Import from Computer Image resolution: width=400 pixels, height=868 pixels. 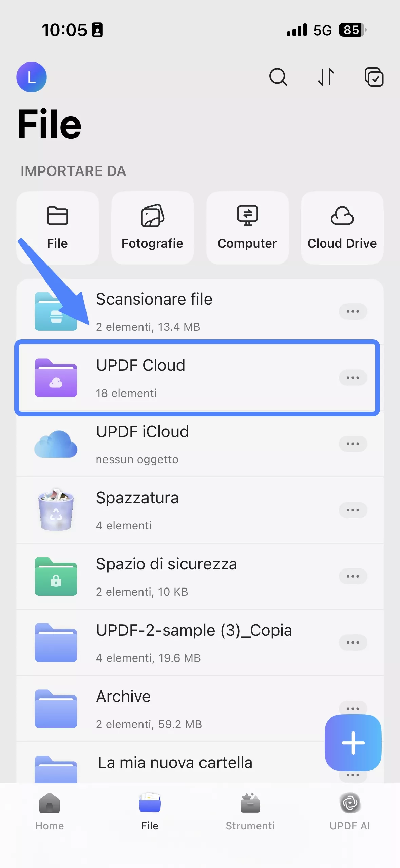[x=247, y=227]
